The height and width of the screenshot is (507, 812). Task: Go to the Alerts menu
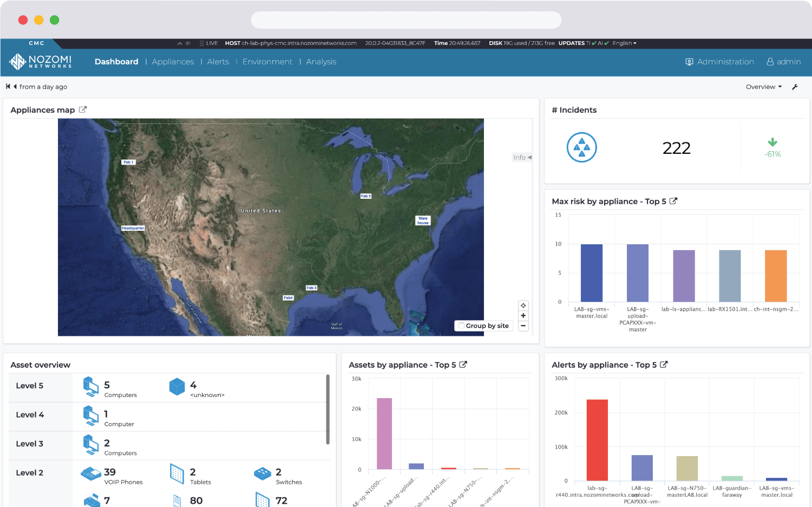(x=218, y=62)
